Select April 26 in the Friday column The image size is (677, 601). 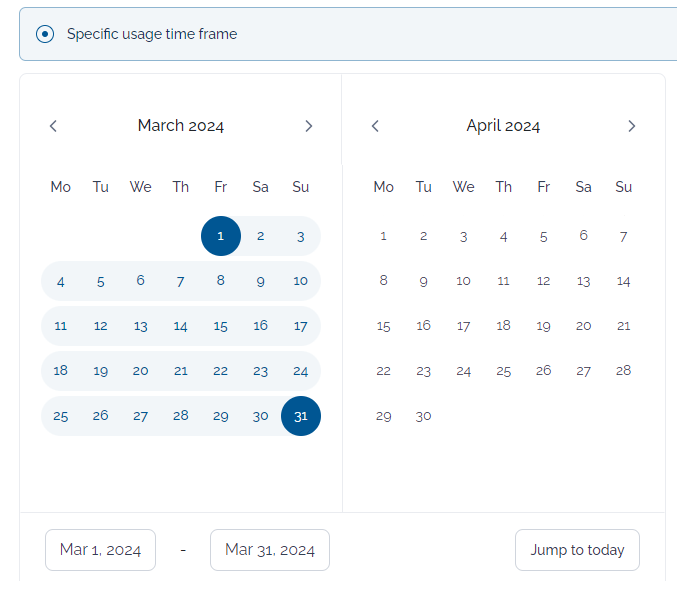(x=544, y=371)
